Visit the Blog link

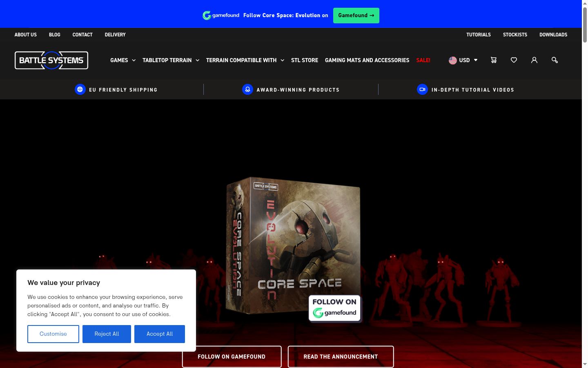point(55,35)
